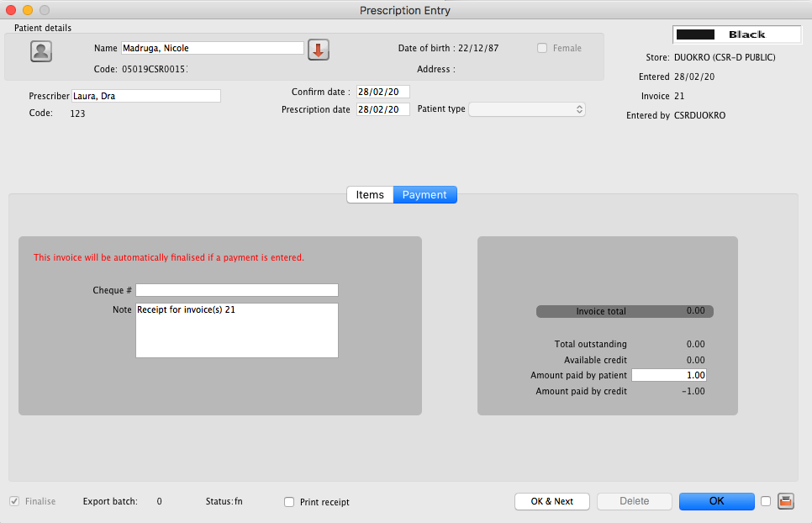Select the Prescriber field showing Laura, Dra
The image size is (812, 523).
coord(146,96)
